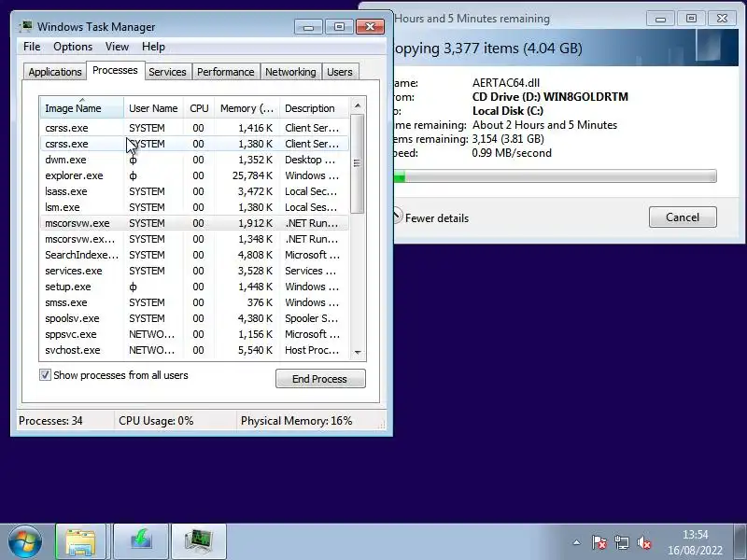Viewport: 747px width, 560px height.
Task: Click CD Drive (D:) WIN8GOLDRTM source
Action: pos(550,97)
